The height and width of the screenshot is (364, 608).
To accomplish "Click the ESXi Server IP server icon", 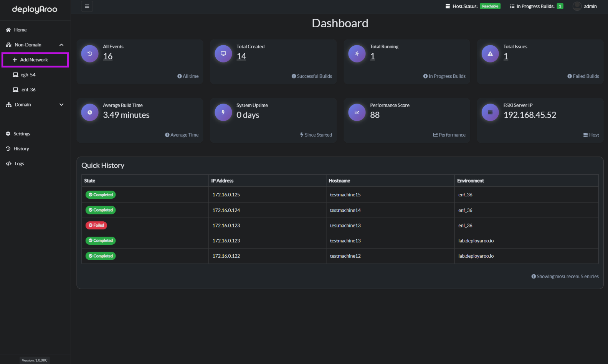I will click(x=490, y=112).
